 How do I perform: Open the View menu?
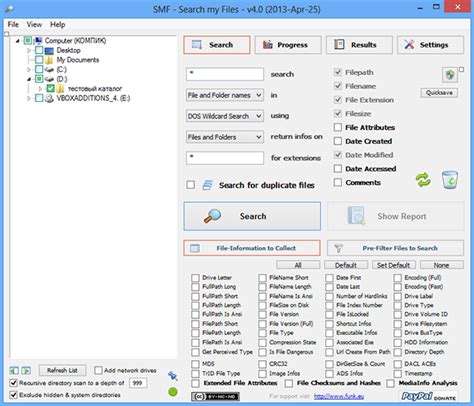point(34,24)
